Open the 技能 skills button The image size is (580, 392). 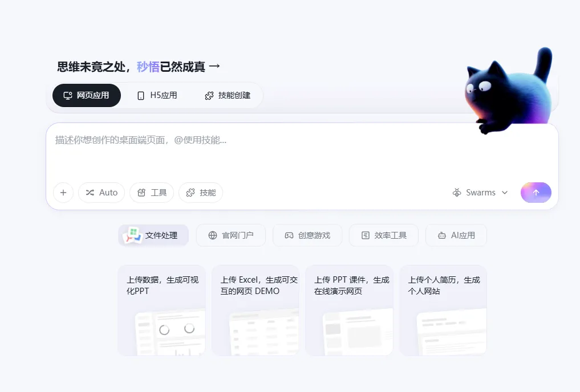201,193
